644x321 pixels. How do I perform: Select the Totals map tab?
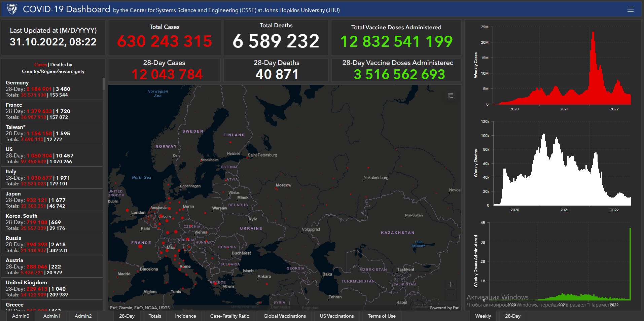click(x=155, y=316)
